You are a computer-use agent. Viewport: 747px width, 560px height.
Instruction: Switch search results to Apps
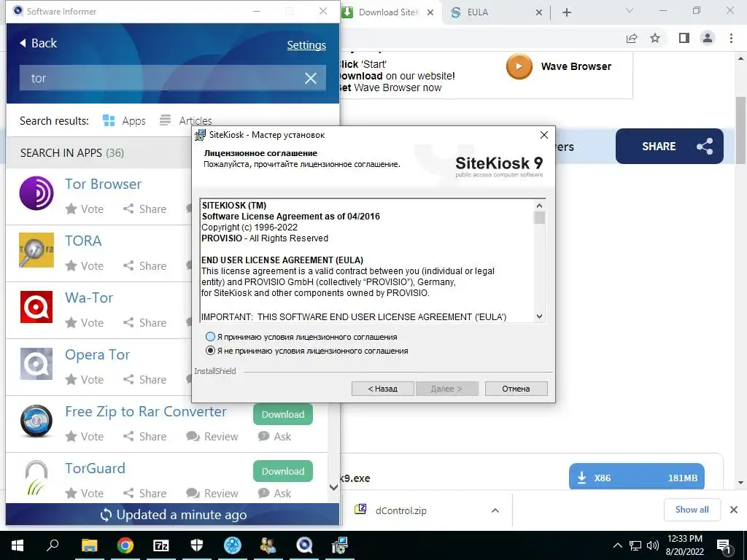124,121
